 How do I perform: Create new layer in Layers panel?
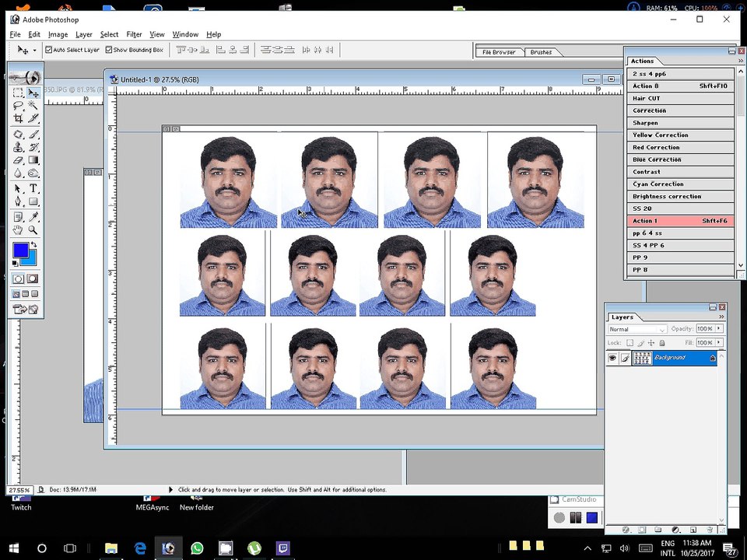pos(693,530)
